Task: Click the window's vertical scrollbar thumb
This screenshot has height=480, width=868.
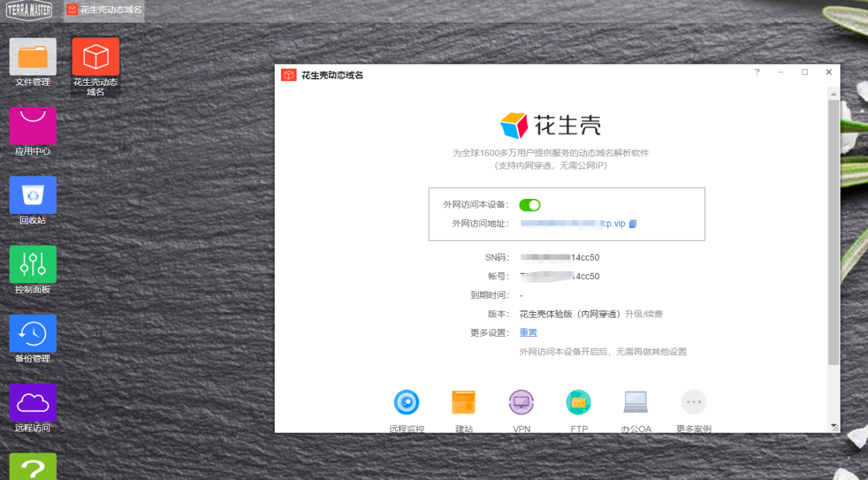Action: pos(834,232)
